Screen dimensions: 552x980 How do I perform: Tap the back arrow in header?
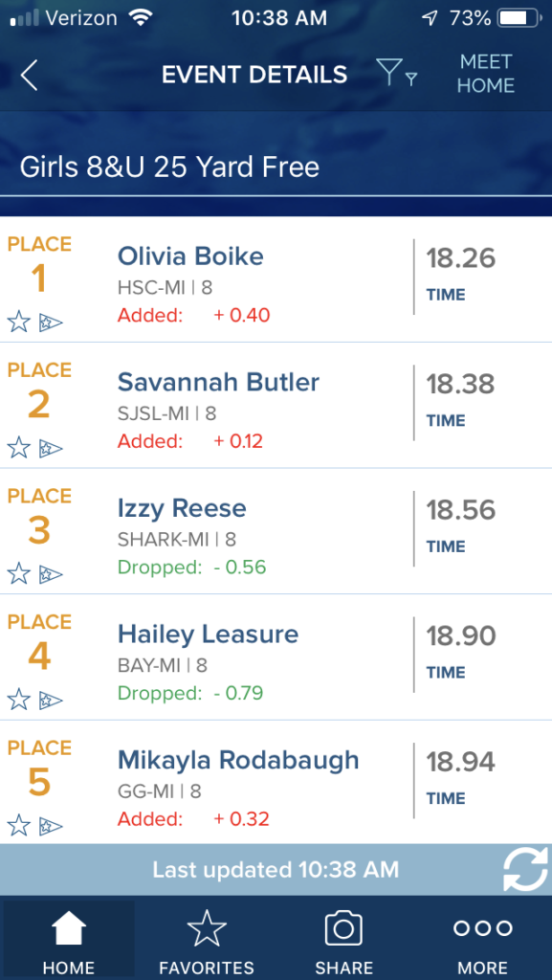pos(29,76)
